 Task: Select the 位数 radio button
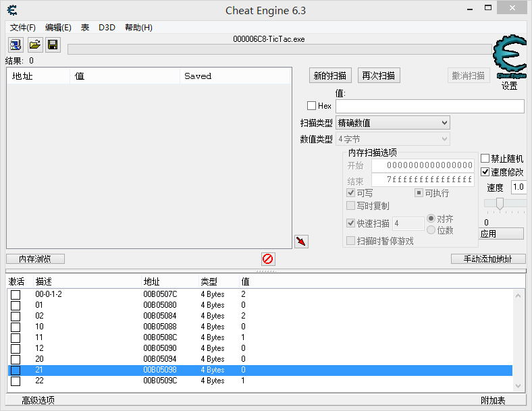(431, 230)
